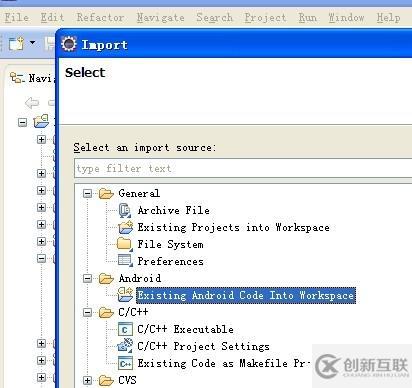Open the File menu
Viewport: 412px width, 388px height.
tap(16, 17)
